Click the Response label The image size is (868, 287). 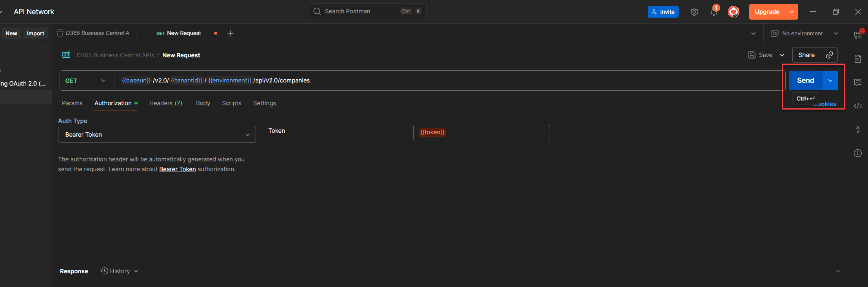pos(74,271)
